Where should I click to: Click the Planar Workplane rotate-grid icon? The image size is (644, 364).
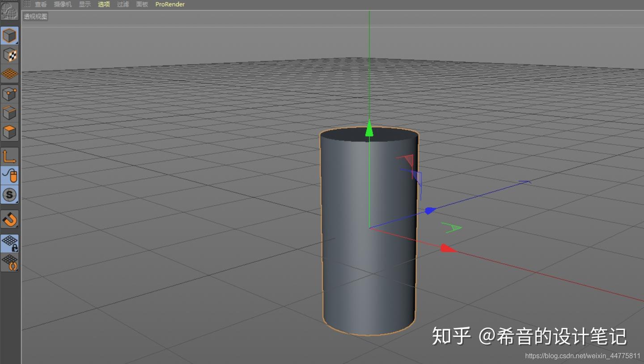click(9, 262)
